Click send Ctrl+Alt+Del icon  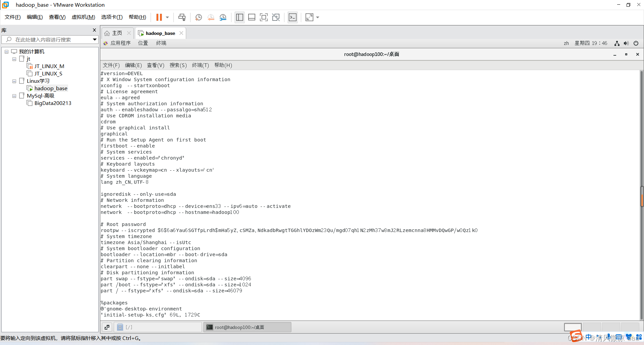click(x=182, y=17)
